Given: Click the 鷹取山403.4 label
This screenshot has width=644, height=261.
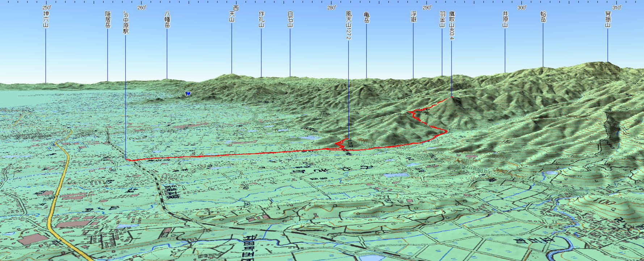Looking at the screenshot, I should [451, 25].
